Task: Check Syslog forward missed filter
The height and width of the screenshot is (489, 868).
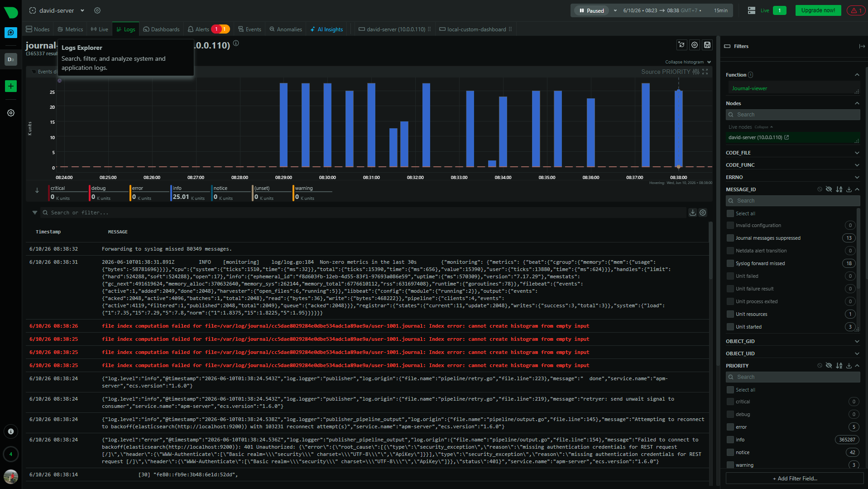Action: pos(730,263)
